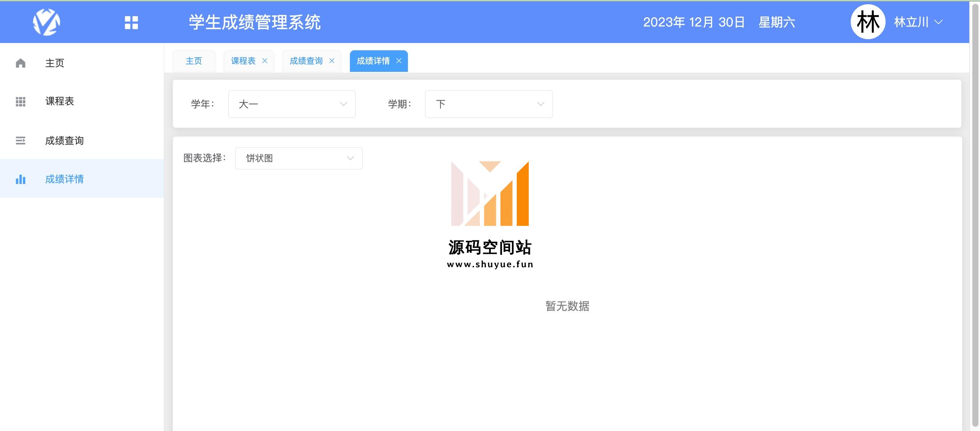The height and width of the screenshot is (431, 980).
Task: Click the grade query list icon
Action: click(20, 141)
